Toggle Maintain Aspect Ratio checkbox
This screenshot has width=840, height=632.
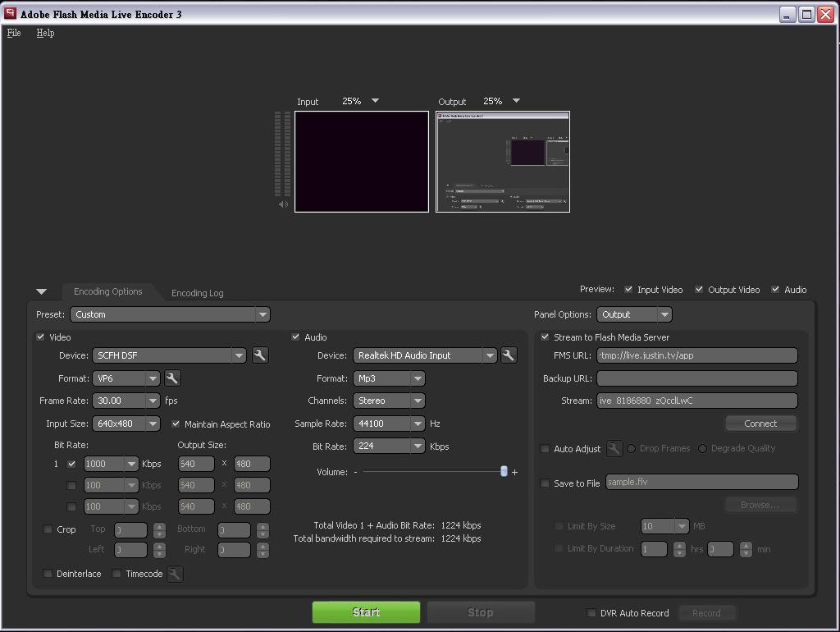click(176, 424)
